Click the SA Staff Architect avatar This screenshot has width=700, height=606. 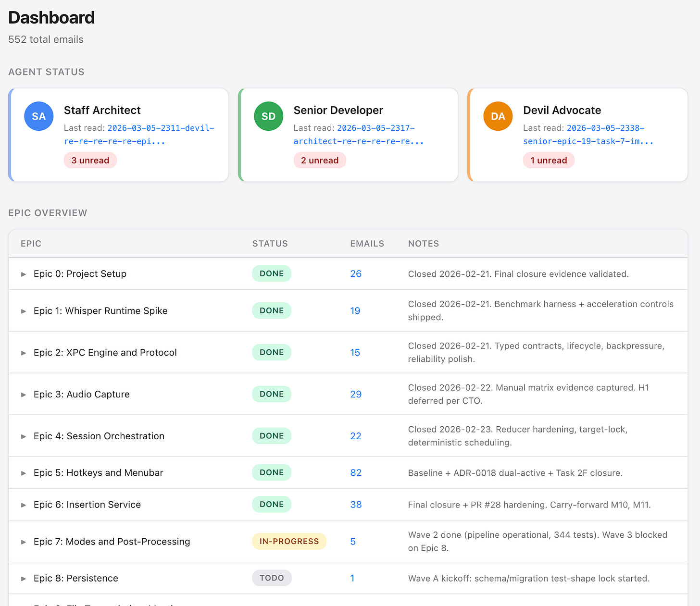39,116
